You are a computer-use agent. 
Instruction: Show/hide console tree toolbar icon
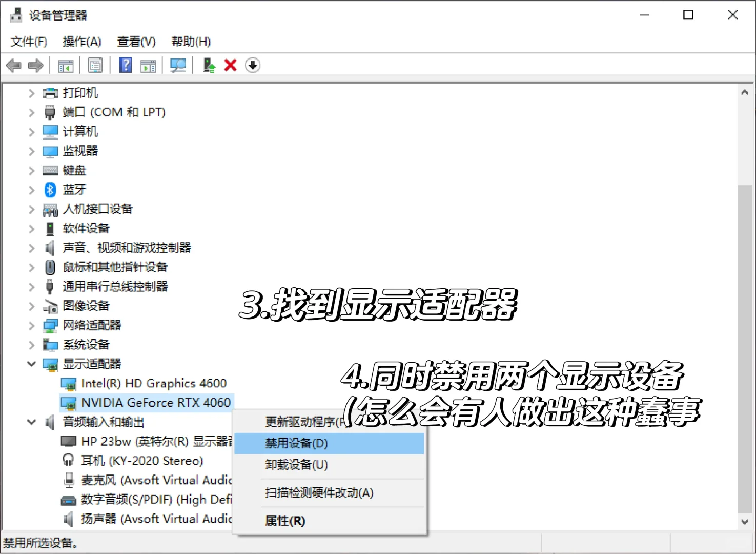tap(66, 65)
